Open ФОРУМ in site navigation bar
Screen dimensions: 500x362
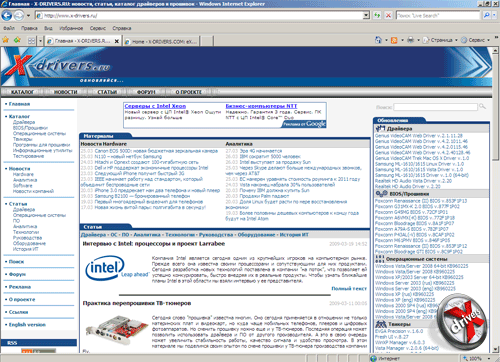click(x=146, y=92)
